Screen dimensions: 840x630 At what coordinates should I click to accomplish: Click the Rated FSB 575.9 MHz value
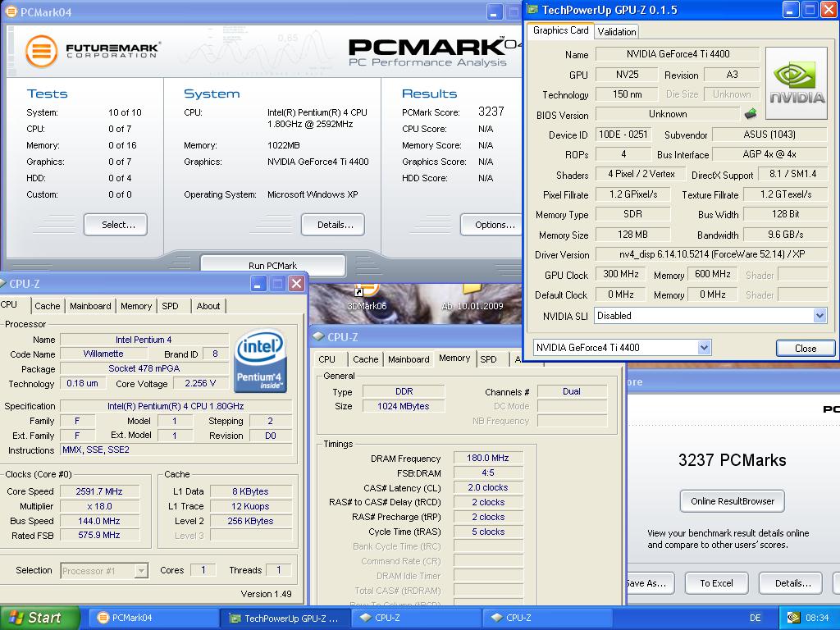(x=99, y=535)
